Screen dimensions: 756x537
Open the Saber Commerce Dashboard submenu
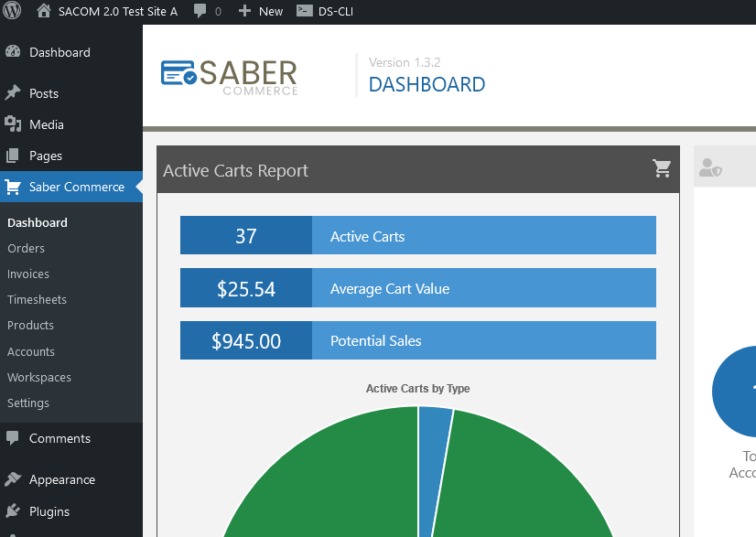point(38,222)
